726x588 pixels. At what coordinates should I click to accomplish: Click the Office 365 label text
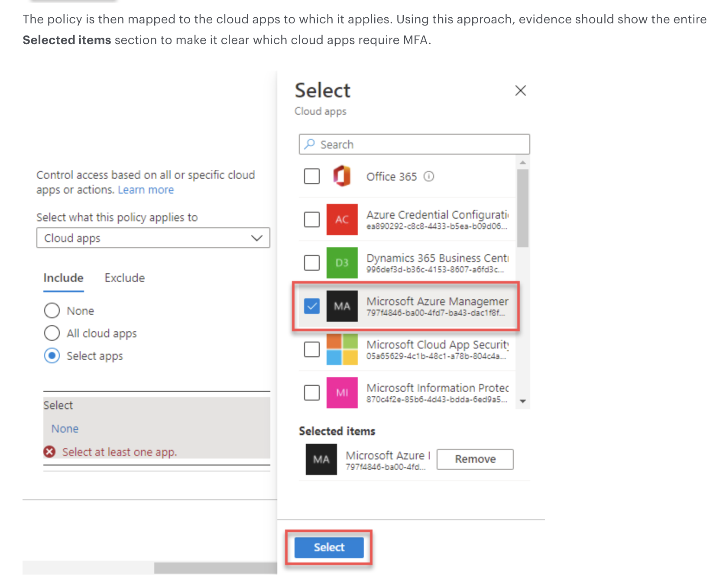392,177
